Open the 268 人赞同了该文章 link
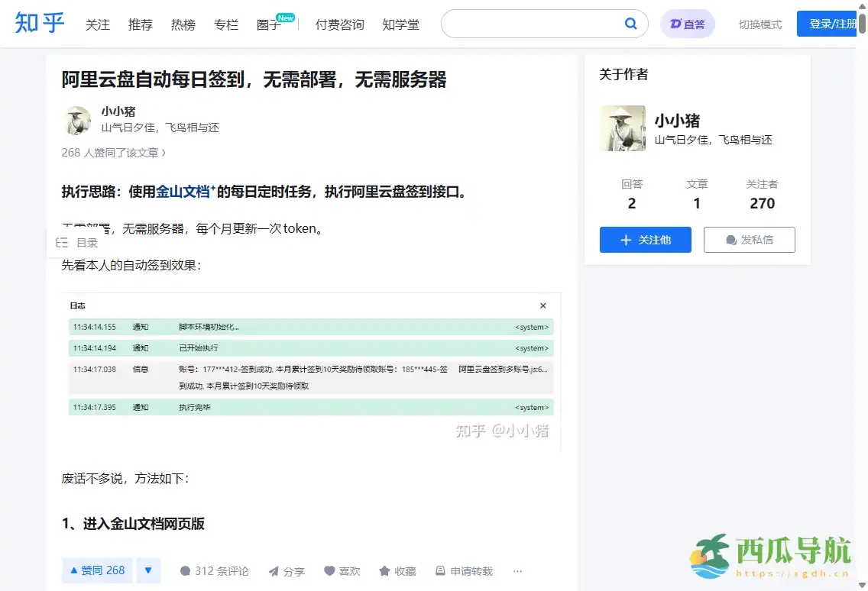Viewport: 868px width, 591px height. point(113,153)
